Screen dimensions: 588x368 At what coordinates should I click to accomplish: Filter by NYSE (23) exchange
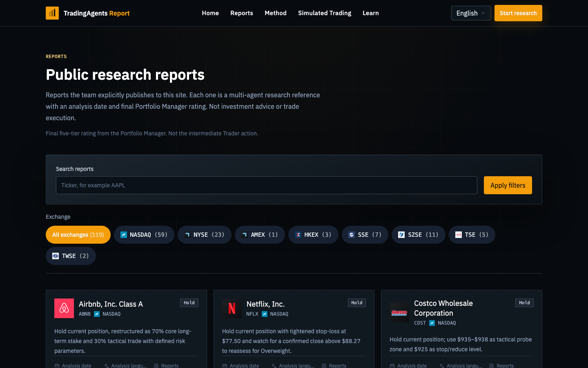pos(205,235)
